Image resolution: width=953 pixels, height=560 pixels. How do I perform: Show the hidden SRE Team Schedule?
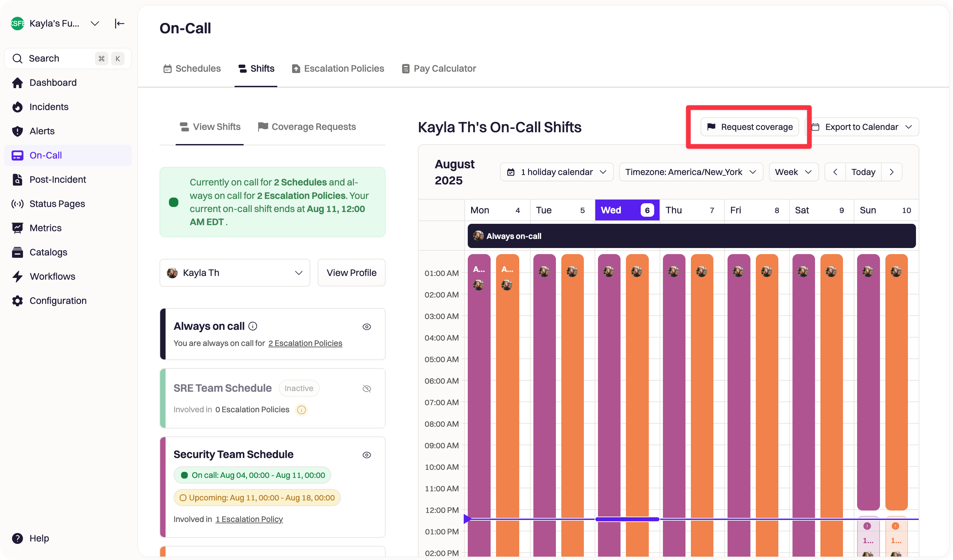[366, 388]
